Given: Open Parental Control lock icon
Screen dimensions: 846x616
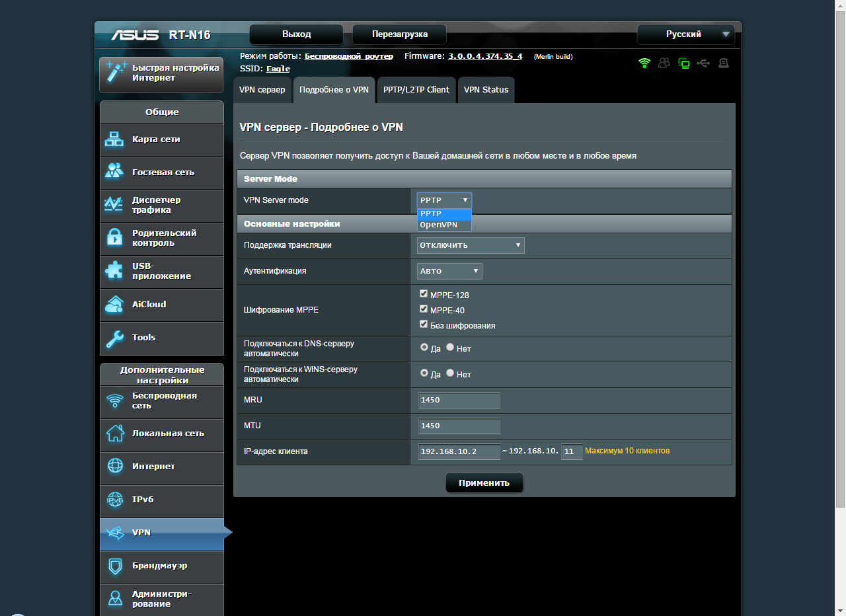Looking at the screenshot, I should (114, 238).
